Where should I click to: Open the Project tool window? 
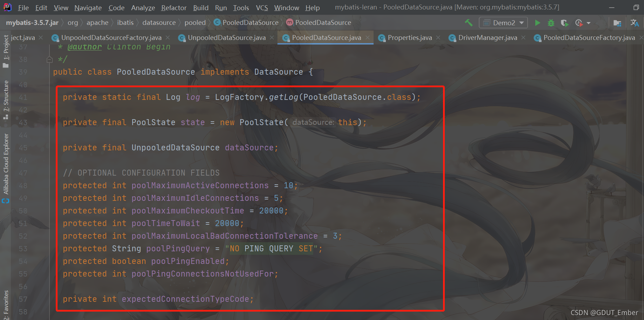pos(6,51)
